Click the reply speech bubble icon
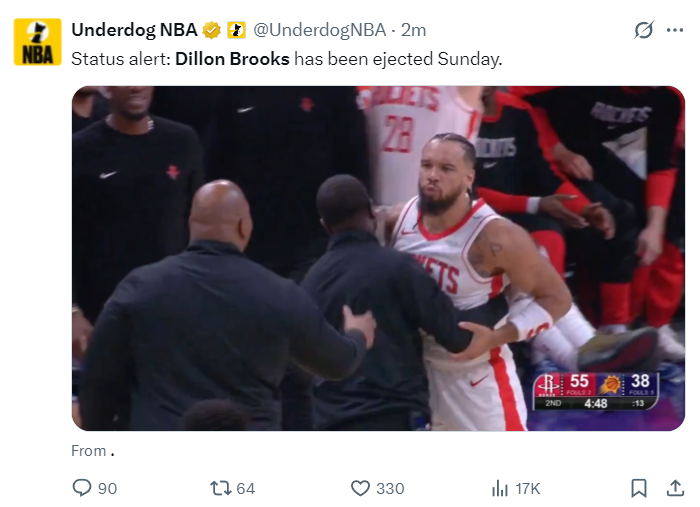Screen dimensions: 700x507 coord(82,488)
